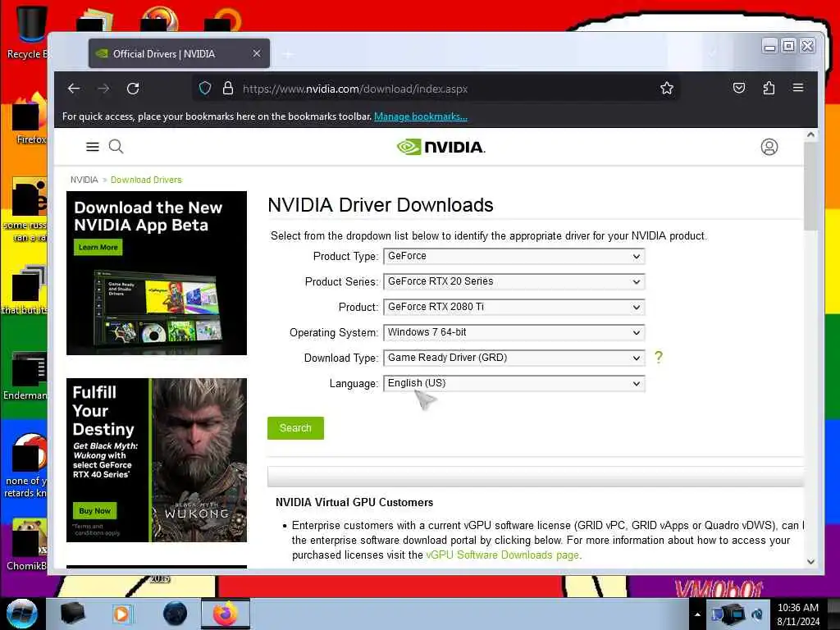Open the Download Type dropdown
Image resolution: width=840 pixels, height=630 pixels.
(514, 358)
